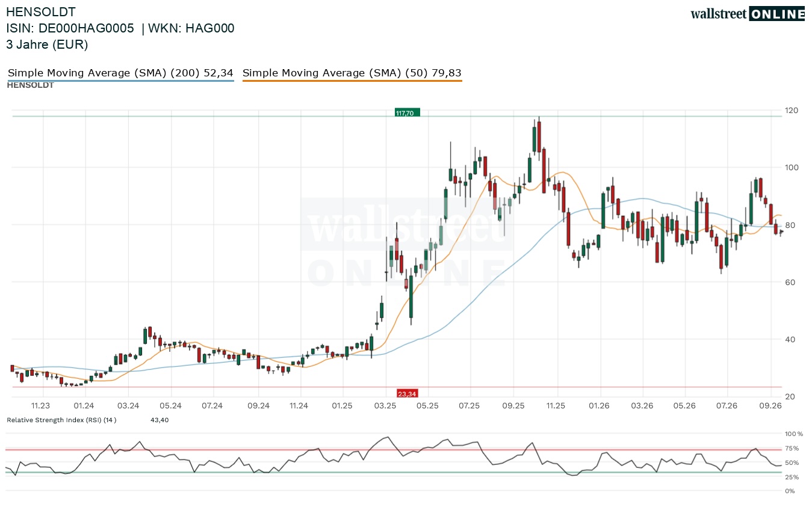The width and height of the screenshot is (812, 507).
Task: Click the 11.23 date axis label
Action: point(41,405)
